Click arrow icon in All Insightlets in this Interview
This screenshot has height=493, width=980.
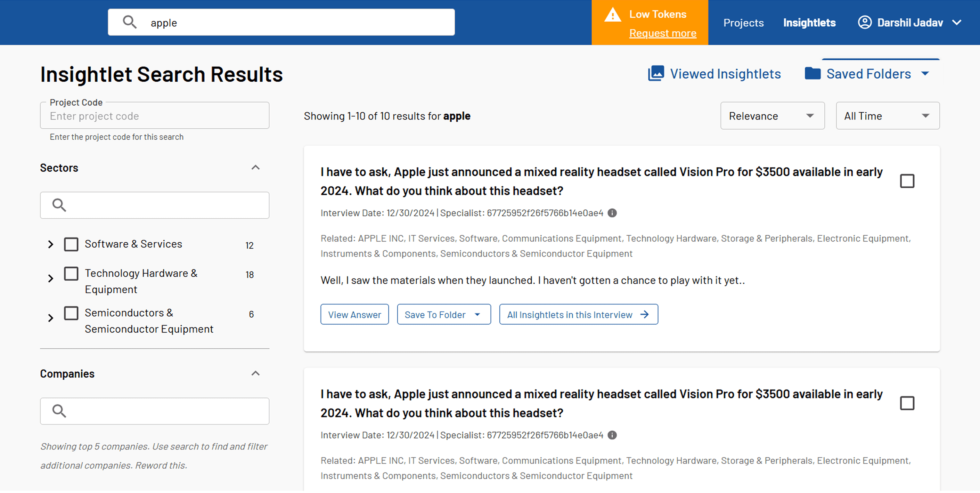[x=644, y=315]
